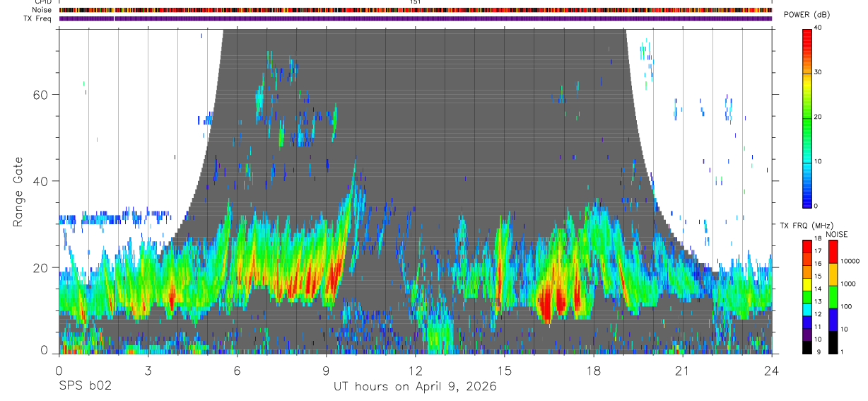The height and width of the screenshot is (401, 868).
Task: Click the 'POWER (dB)' legend title
Action: point(807,16)
